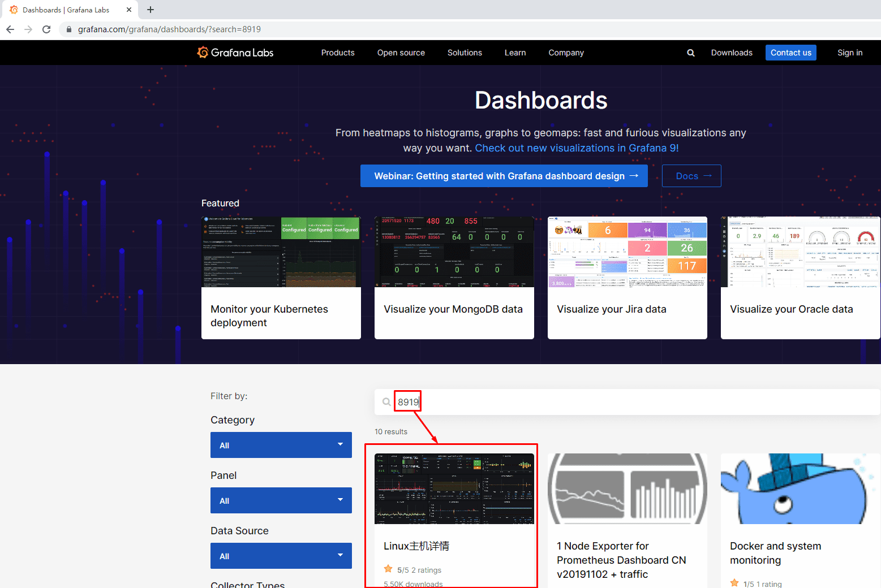Go back with the browser back arrow
Viewport: 881px width, 588px height.
pos(10,29)
